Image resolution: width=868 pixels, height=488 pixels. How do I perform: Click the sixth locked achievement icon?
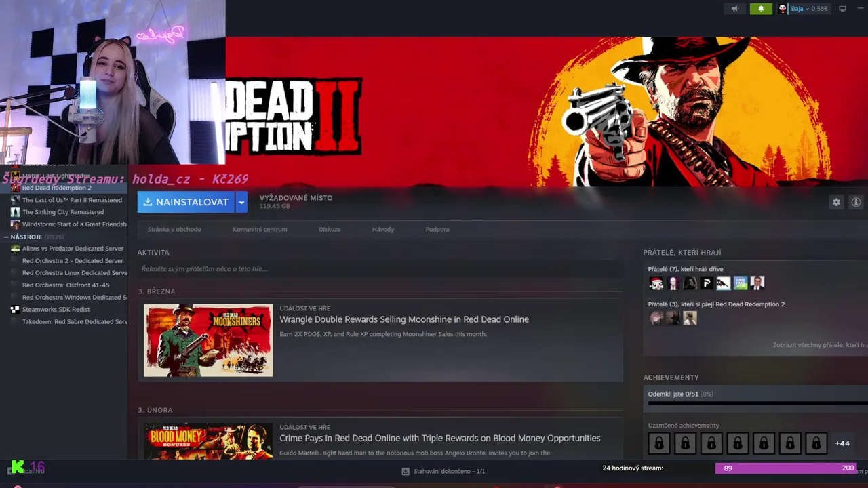[790, 443]
